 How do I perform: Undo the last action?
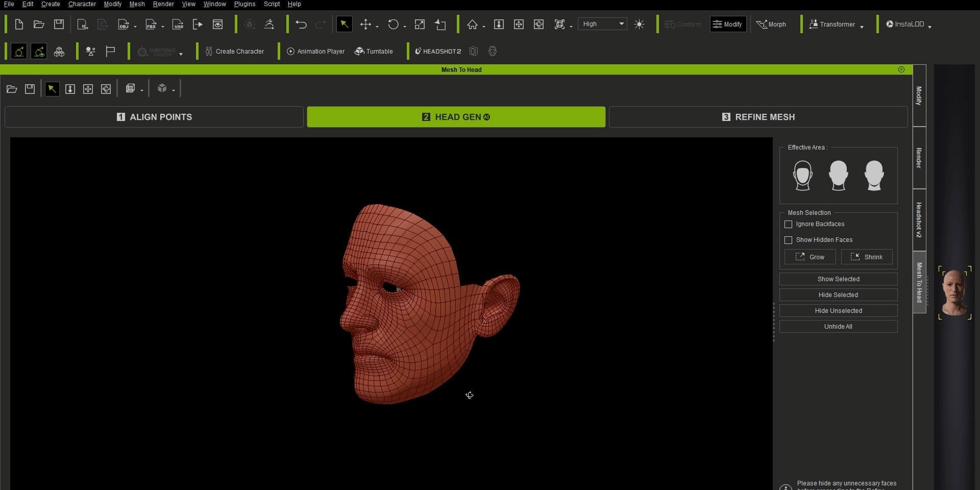(301, 24)
